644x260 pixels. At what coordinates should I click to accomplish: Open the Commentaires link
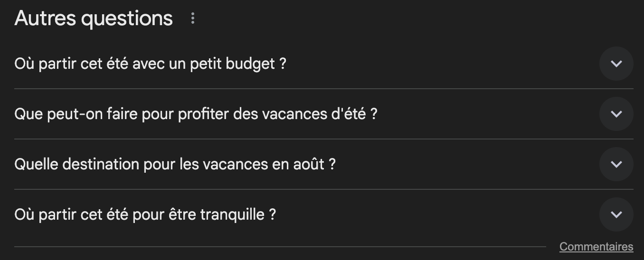tap(596, 247)
